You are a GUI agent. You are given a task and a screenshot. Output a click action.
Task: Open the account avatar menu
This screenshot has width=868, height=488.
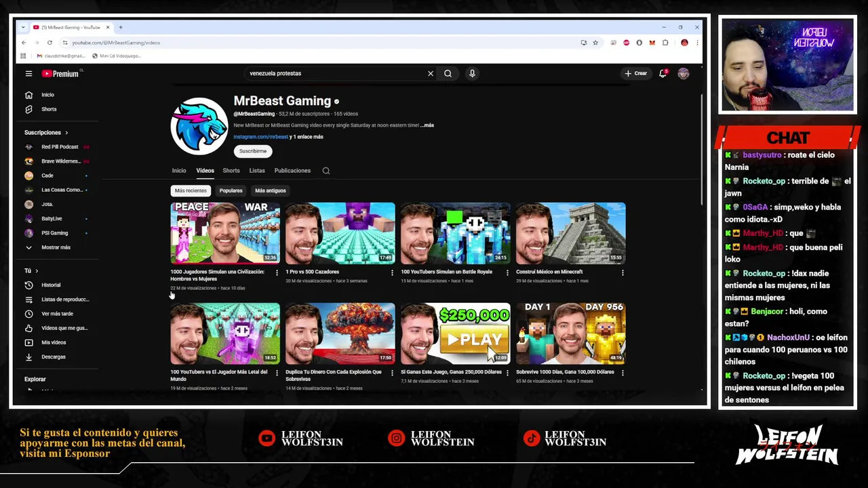(x=683, y=73)
